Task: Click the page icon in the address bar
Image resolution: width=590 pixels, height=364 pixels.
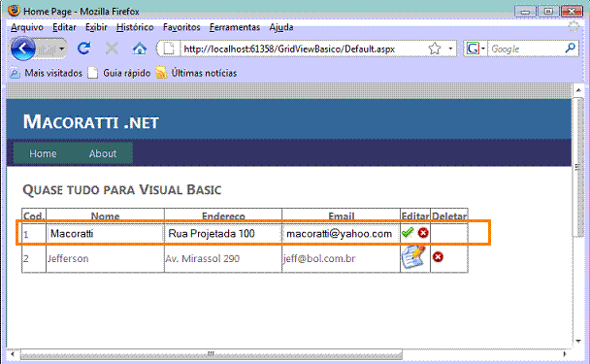Action: [169, 49]
